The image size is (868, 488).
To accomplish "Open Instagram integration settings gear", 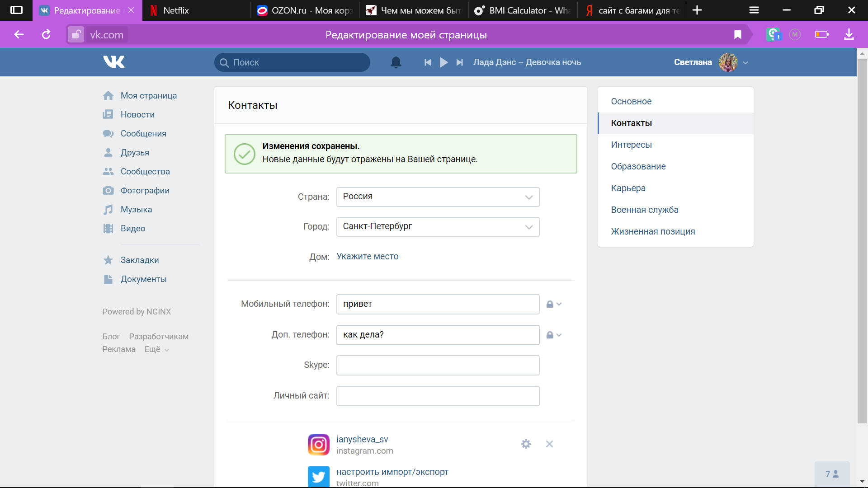I will click(526, 444).
